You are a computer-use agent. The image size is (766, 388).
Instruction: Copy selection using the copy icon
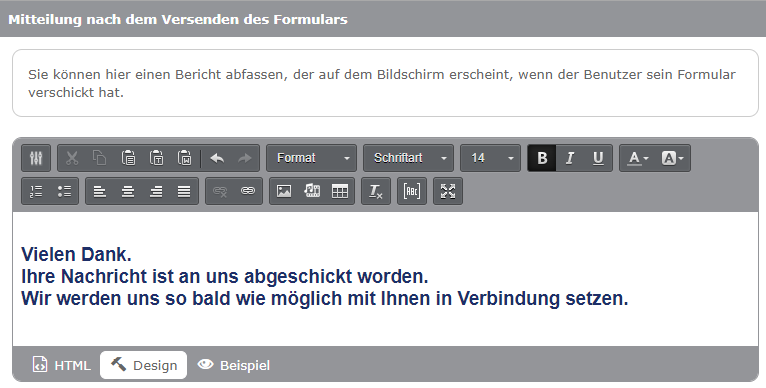pos(100,158)
